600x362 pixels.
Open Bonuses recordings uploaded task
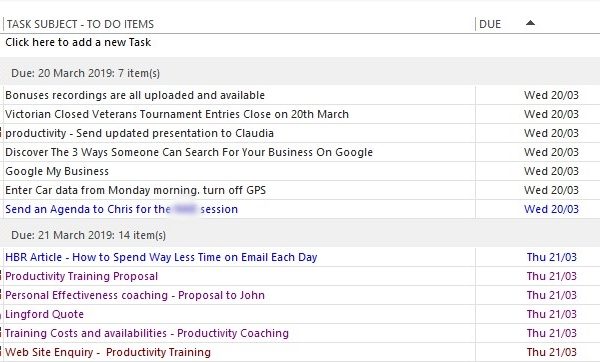(x=135, y=95)
